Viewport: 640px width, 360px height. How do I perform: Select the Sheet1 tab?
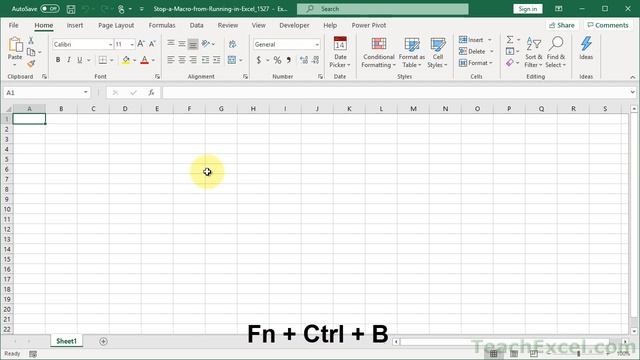pos(66,341)
